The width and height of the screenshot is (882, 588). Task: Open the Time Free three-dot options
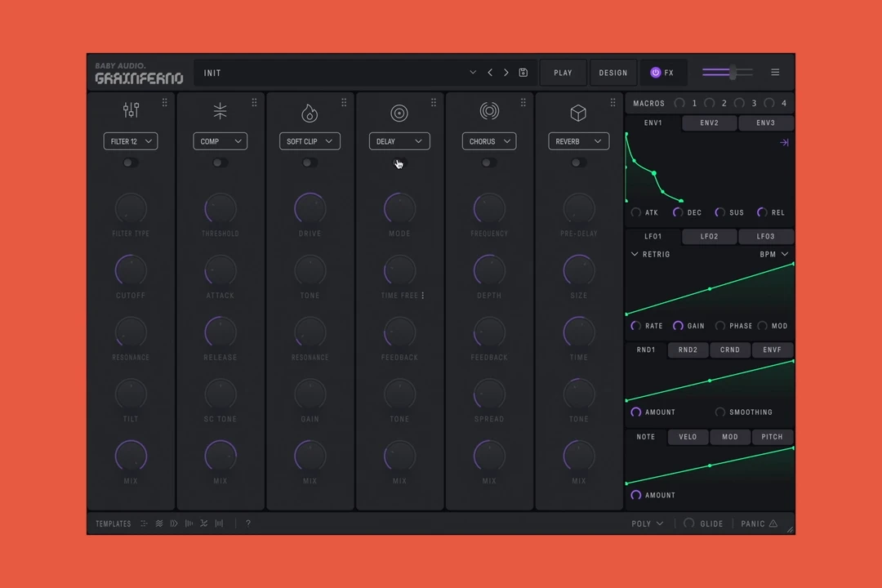pyautogui.click(x=423, y=296)
